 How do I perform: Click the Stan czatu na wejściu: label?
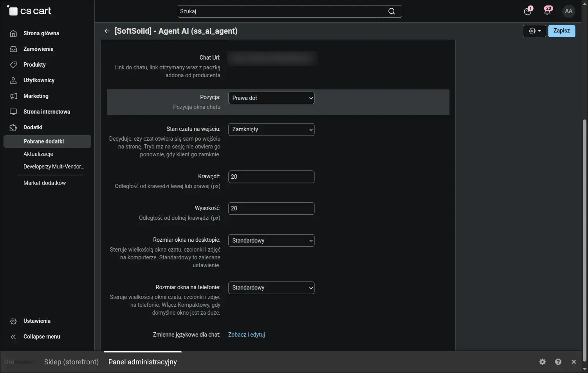point(193,129)
